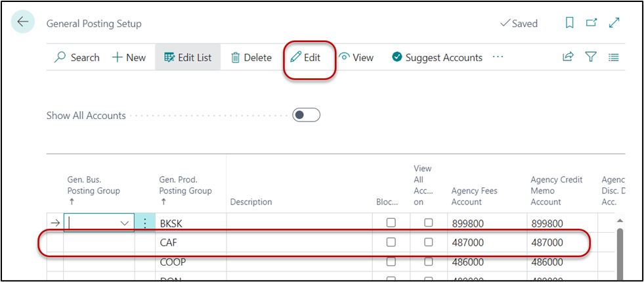Sort by Gen. Prod. Posting Group header
This screenshot has height=282, width=644.
(185, 185)
